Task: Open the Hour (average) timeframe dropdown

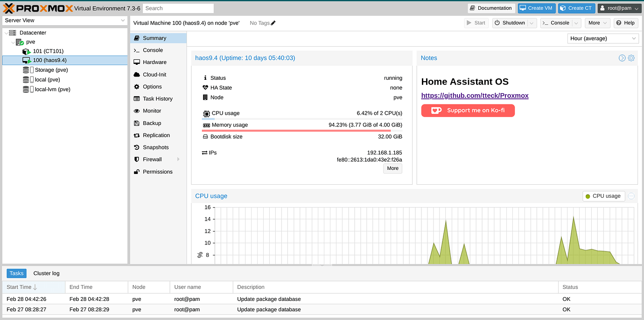Action: [x=602, y=39]
